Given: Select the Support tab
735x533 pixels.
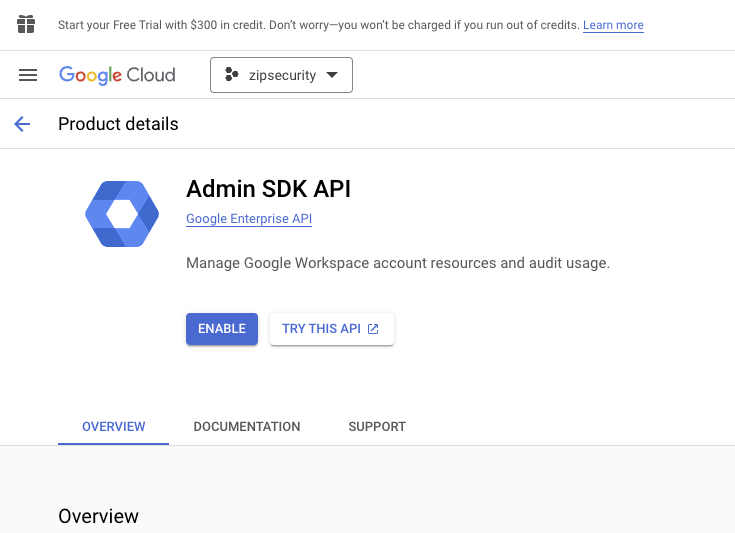Looking at the screenshot, I should tap(377, 426).
